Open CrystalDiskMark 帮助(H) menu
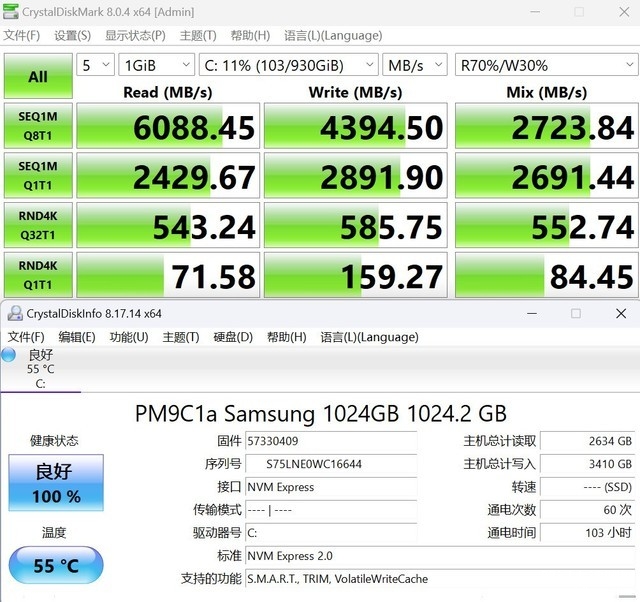Viewport: 640px width, 602px height. tap(250, 36)
